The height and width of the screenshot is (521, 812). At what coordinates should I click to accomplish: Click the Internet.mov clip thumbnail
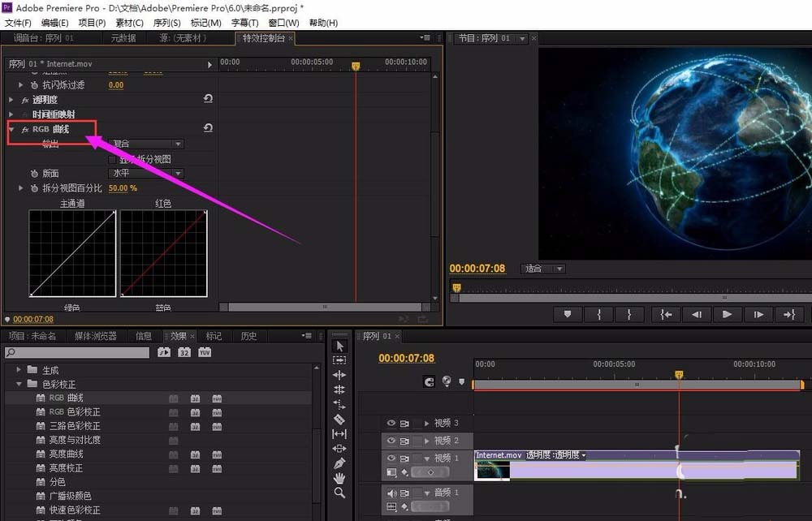(x=493, y=471)
